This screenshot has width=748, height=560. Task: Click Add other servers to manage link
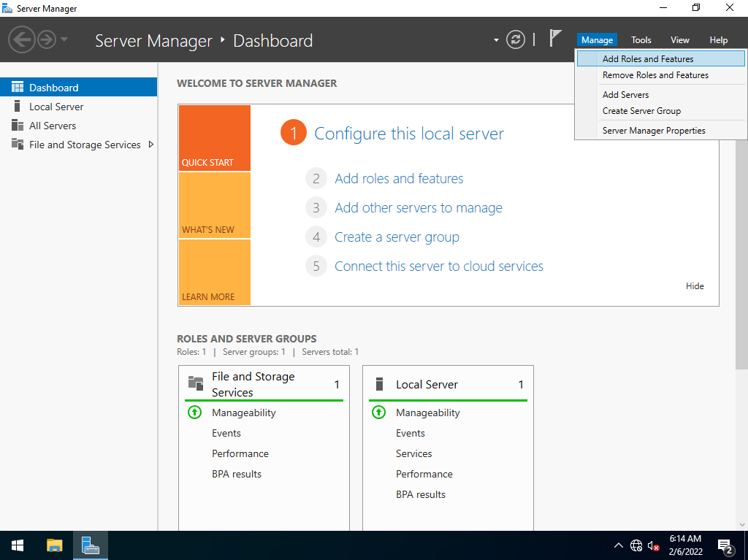click(419, 207)
